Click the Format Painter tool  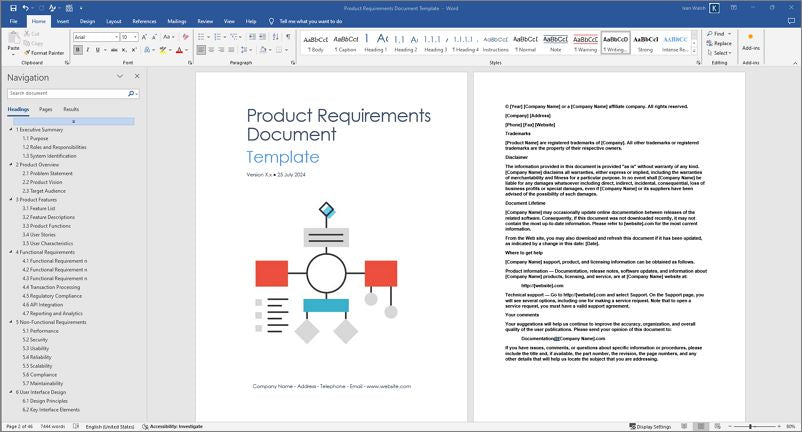pyautogui.click(x=43, y=52)
